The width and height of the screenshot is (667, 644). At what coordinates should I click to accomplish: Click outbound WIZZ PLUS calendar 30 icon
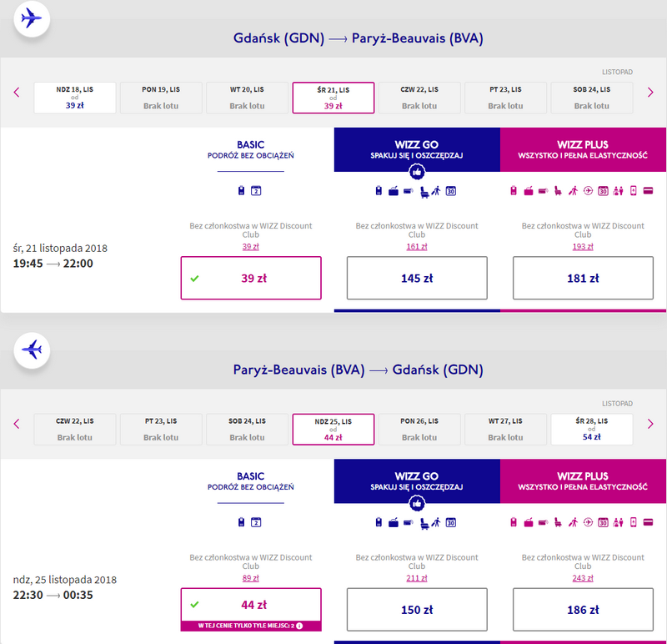603,191
